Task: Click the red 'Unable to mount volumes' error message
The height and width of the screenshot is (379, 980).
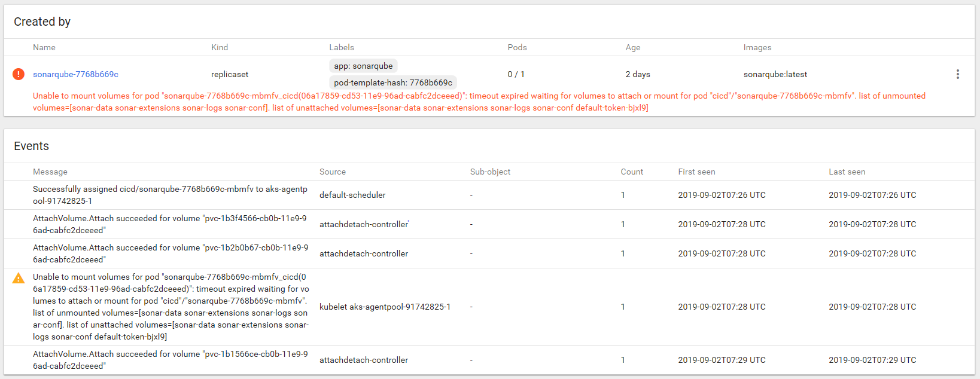Action: pos(479,102)
